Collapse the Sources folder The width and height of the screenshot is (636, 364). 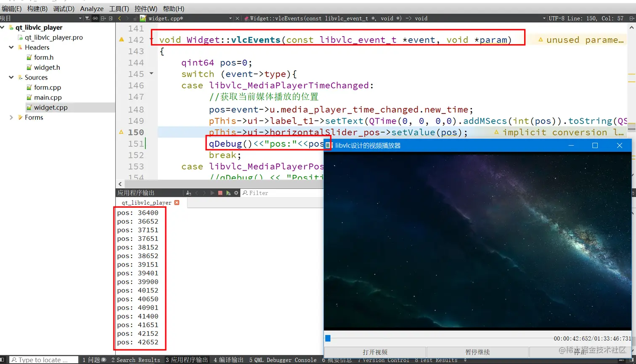pyautogui.click(x=11, y=77)
